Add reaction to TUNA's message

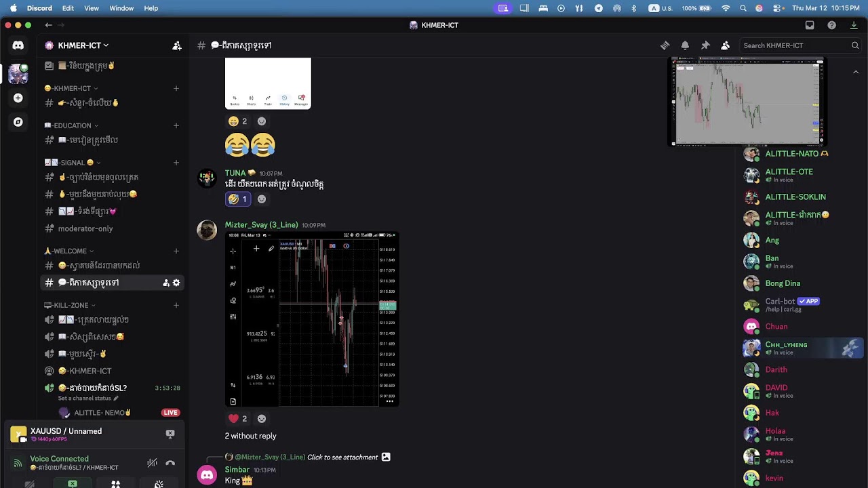pos(262,199)
